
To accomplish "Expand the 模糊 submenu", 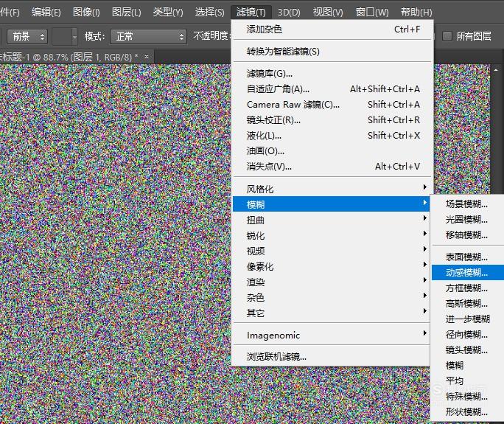I will pyautogui.click(x=331, y=204).
